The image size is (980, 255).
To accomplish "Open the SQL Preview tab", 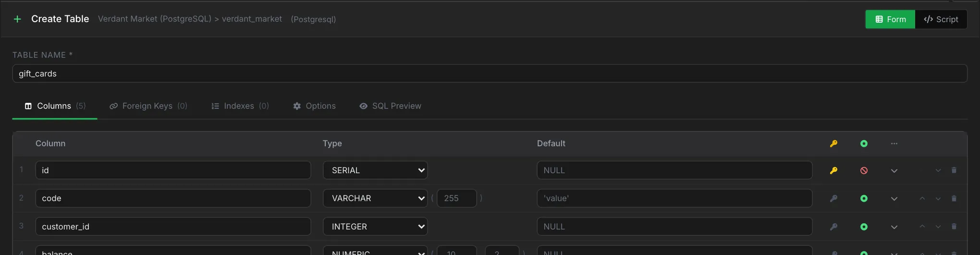I will coord(390,106).
